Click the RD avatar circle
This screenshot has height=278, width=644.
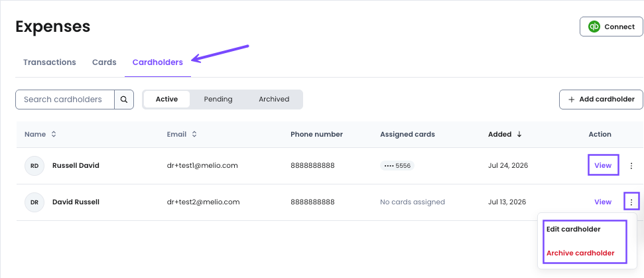[x=34, y=166]
